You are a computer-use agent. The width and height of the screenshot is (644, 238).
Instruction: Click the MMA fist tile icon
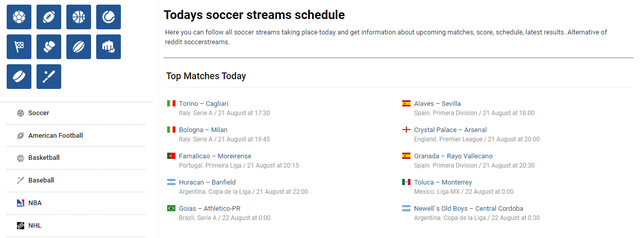[x=109, y=47]
